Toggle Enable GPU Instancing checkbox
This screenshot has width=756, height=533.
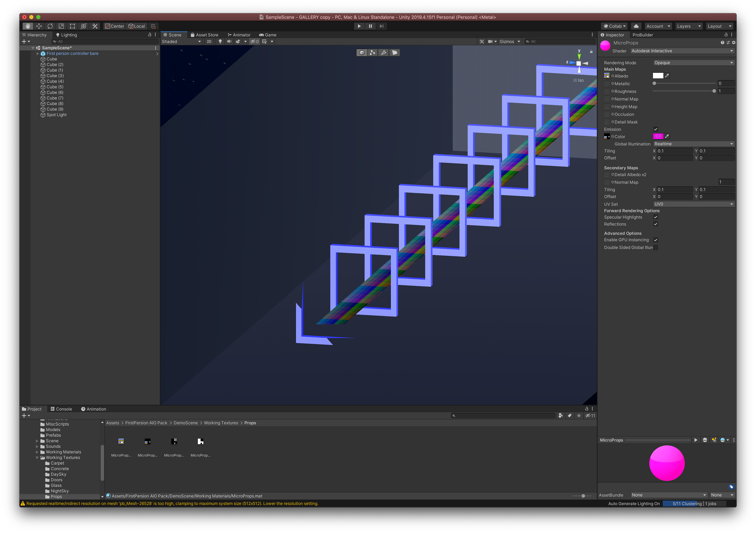tap(656, 240)
